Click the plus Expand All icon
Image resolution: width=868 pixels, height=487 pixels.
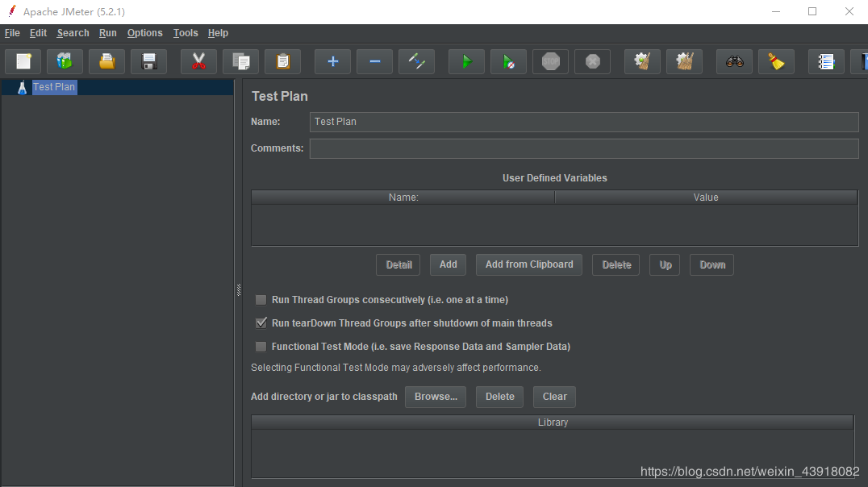tap(332, 61)
